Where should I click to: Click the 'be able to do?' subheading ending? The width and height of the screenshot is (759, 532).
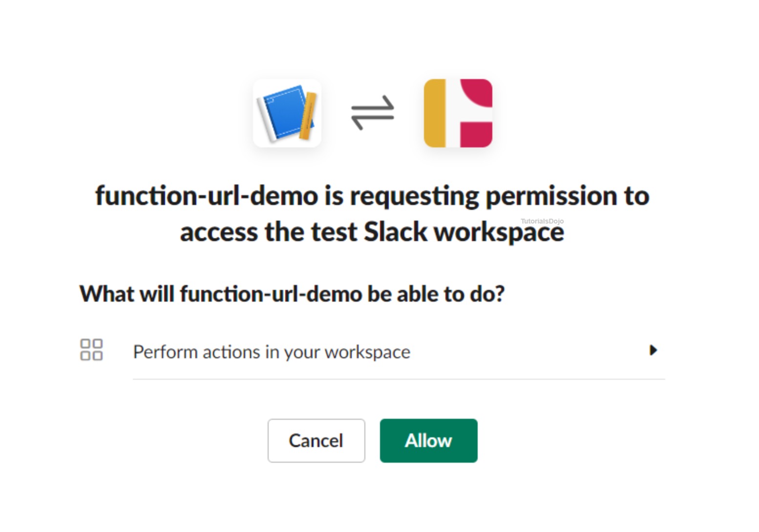pyautogui.click(x=436, y=294)
